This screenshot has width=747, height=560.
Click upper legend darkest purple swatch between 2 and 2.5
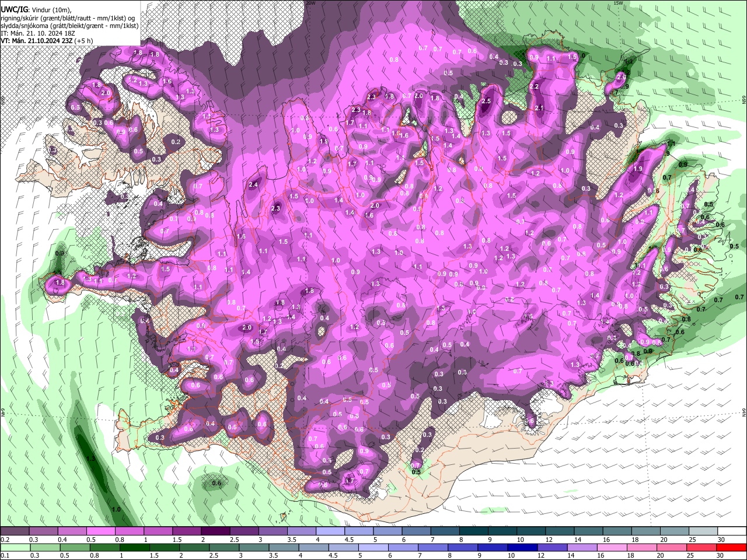click(x=215, y=531)
